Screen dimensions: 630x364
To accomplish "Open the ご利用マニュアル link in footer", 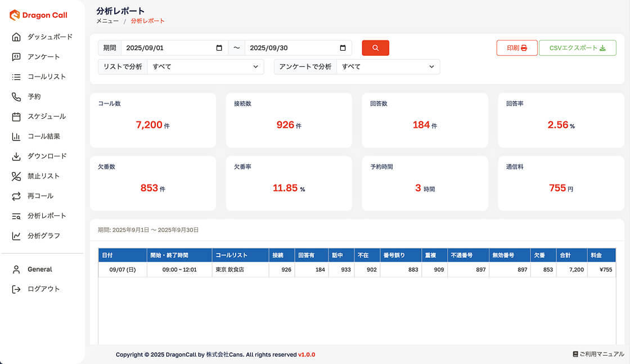I will click(598, 354).
